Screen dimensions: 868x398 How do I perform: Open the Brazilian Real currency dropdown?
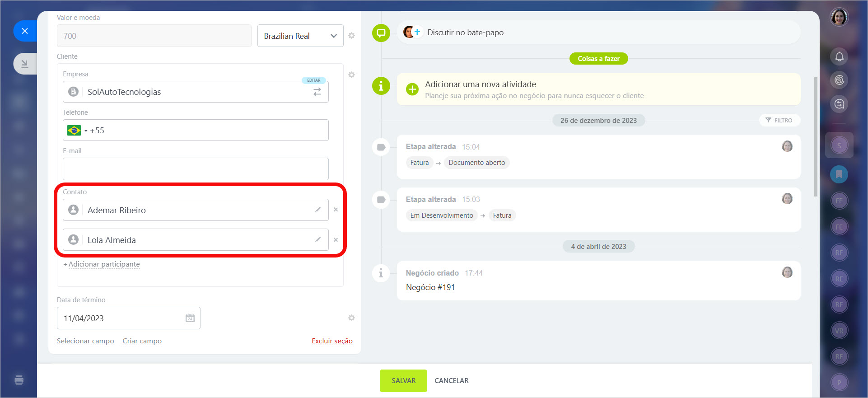click(x=300, y=36)
